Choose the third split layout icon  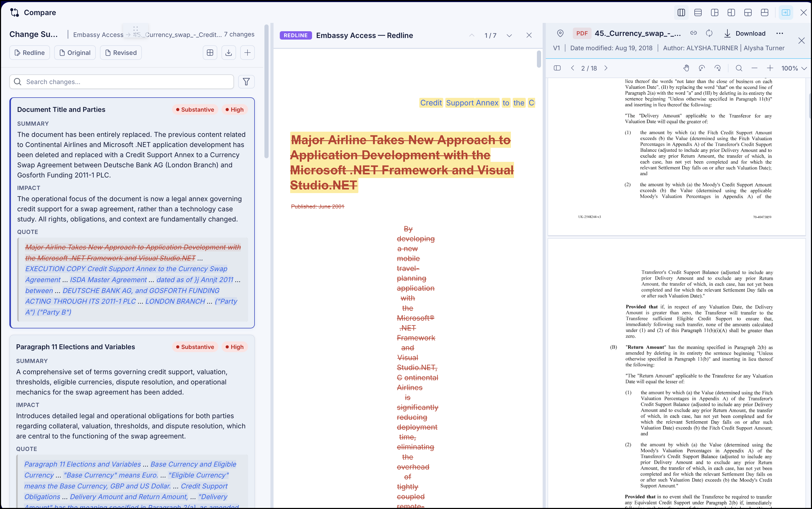[x=714, y=12]
